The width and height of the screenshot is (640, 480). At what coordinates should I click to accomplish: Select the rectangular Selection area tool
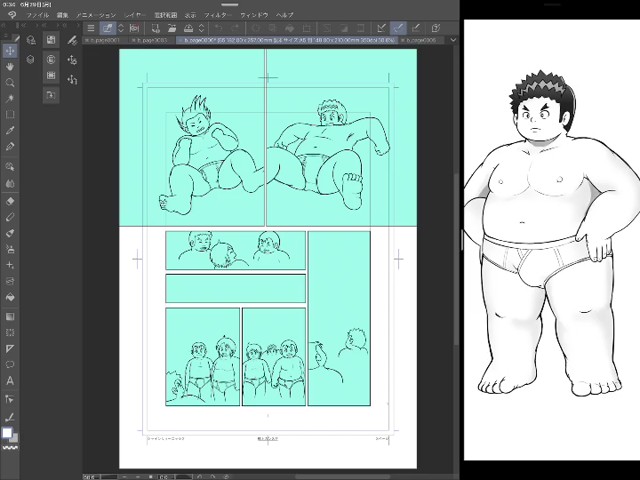pos(10,115)
